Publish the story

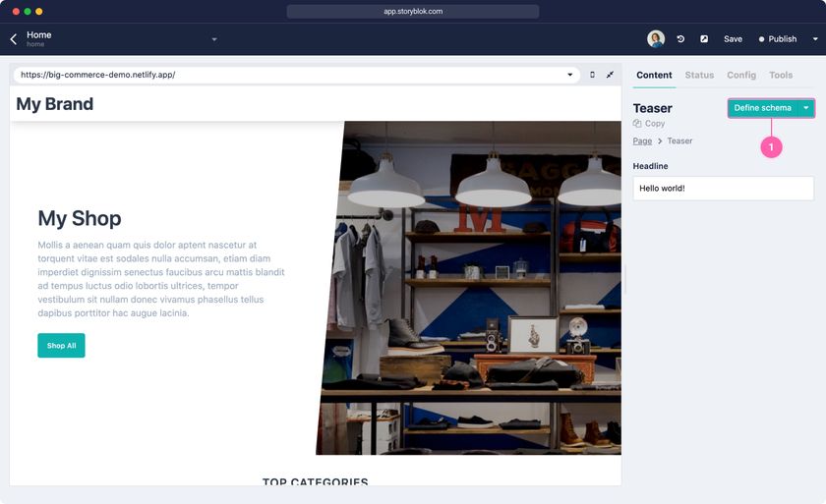coord(778,39)
